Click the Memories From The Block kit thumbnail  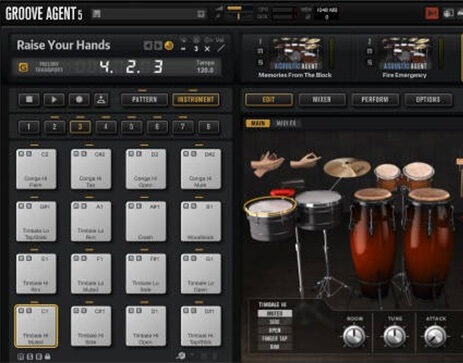pyautogui.click(x=296, y=53)
